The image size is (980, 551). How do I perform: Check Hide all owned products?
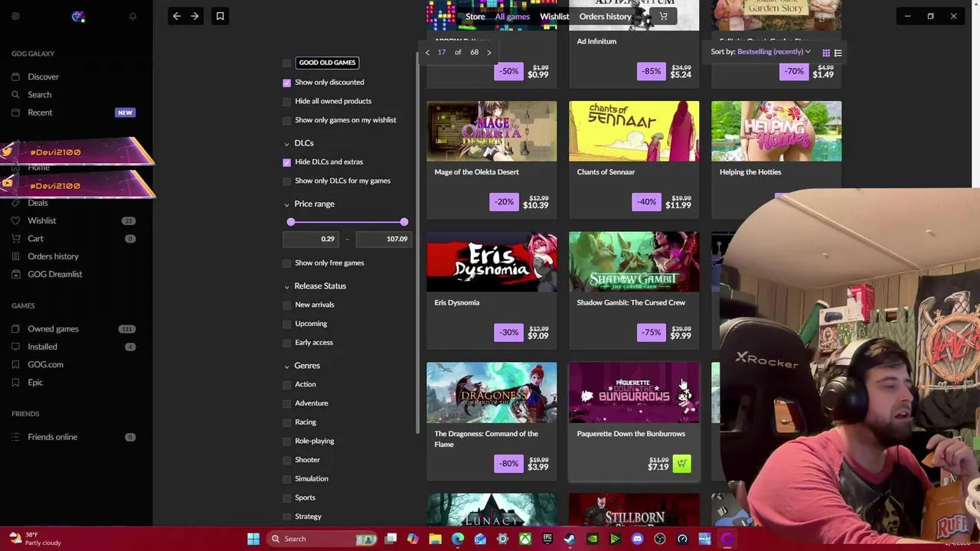tap(287, 102)
